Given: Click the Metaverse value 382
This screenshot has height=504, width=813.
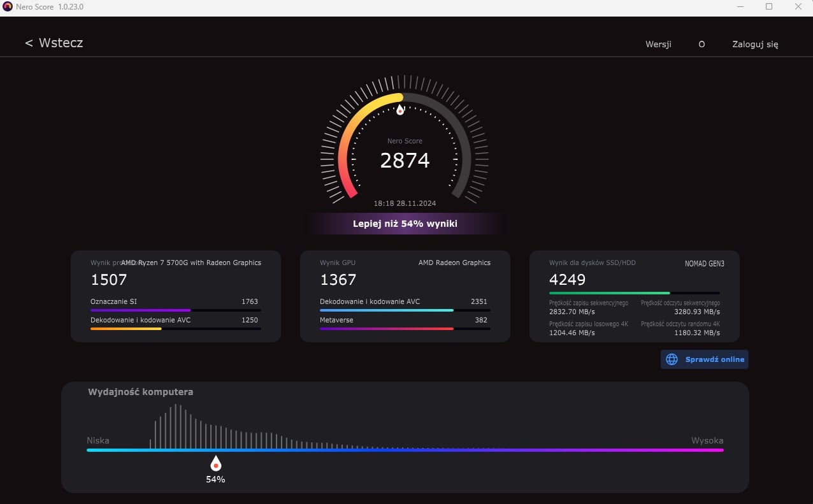Looking at the screenshot, I should point(481,320).
